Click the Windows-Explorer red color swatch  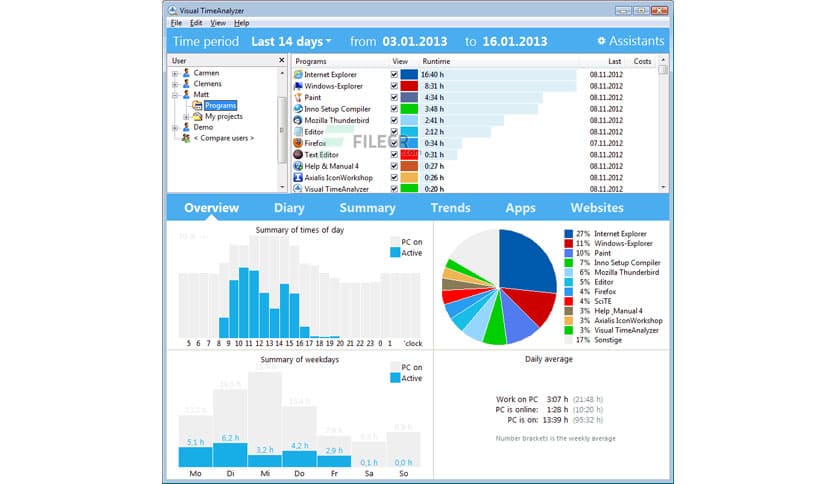(409, 86)
